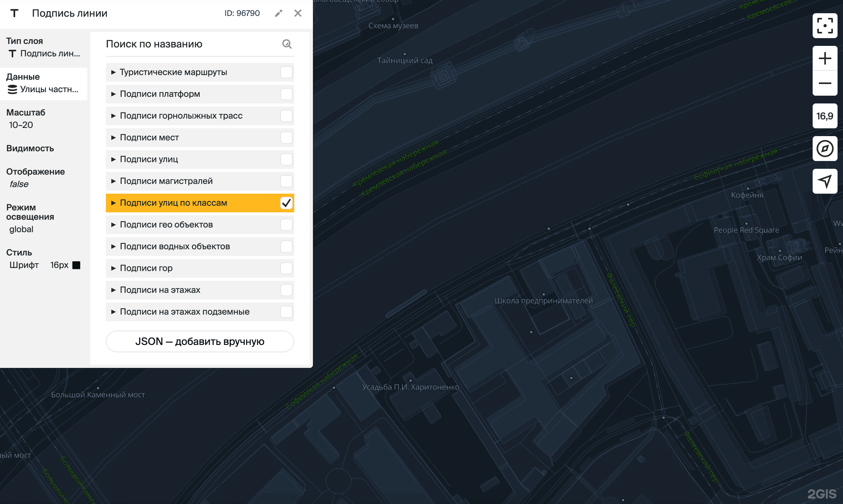Click the black font color swatch
Image resolution: width=843 pixels, height=504 pixels.
pyautogui.click(x=77, y=265)
